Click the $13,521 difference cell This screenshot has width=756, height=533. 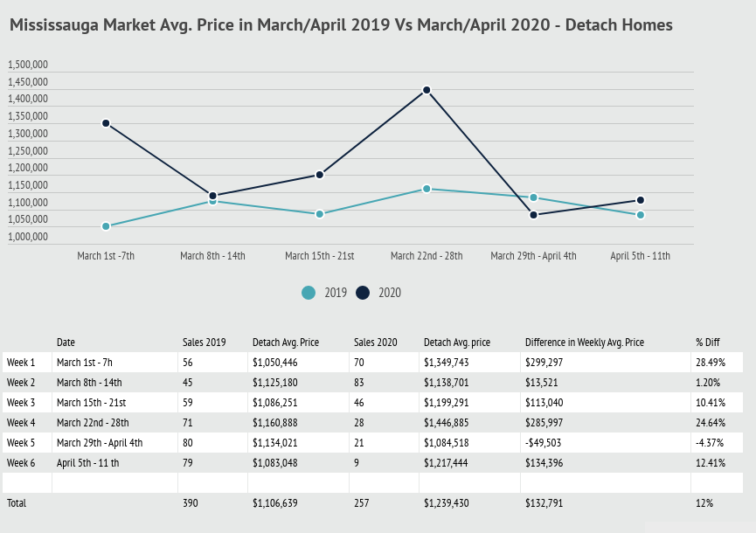pos(542,383)
